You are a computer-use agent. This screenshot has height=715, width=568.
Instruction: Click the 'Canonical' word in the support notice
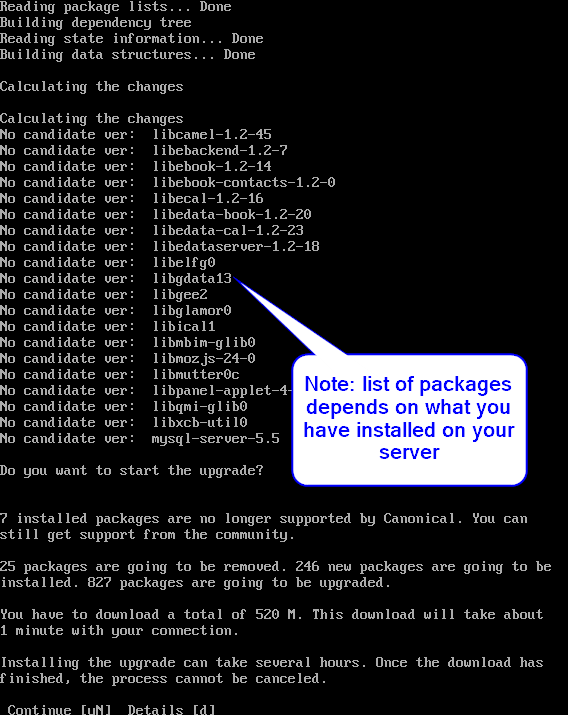419,518
